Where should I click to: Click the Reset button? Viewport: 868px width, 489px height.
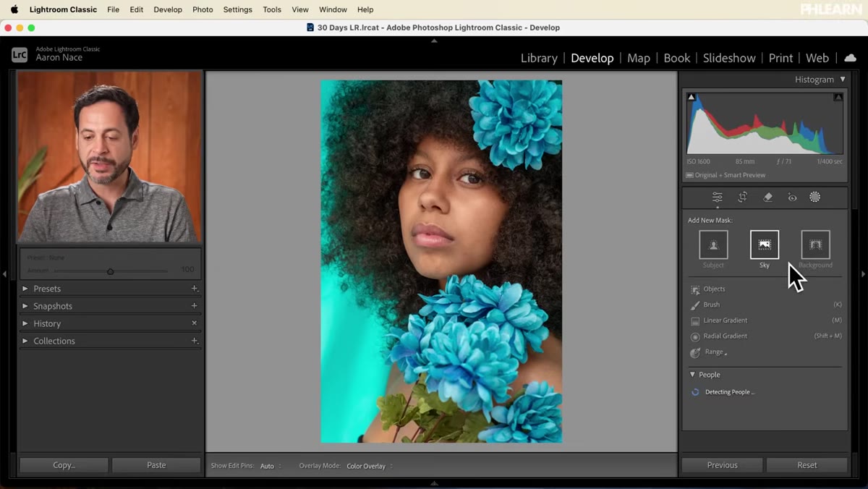coord(807,465)
